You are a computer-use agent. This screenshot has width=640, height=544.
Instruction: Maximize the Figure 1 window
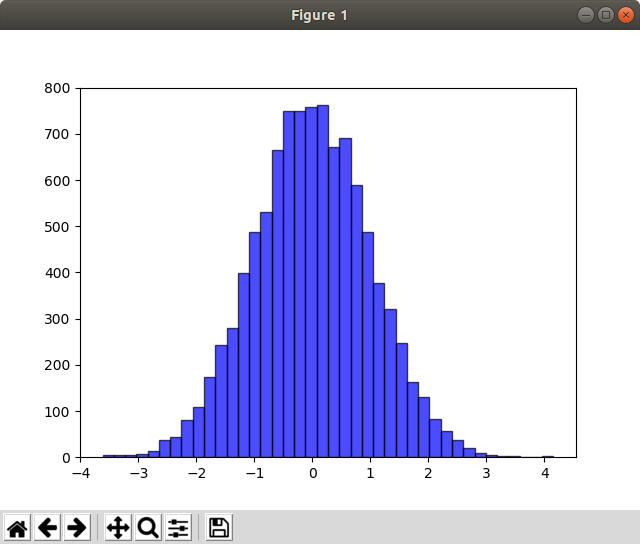[606, 15]
